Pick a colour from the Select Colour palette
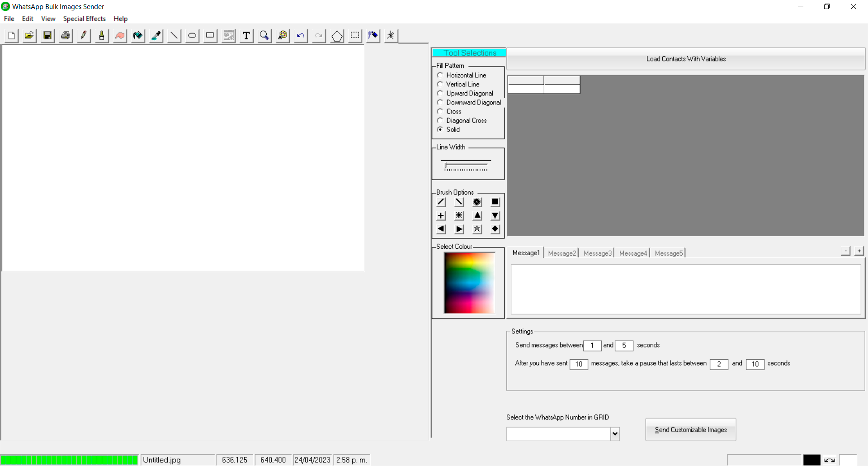The image size is (868, 466). 469,283
